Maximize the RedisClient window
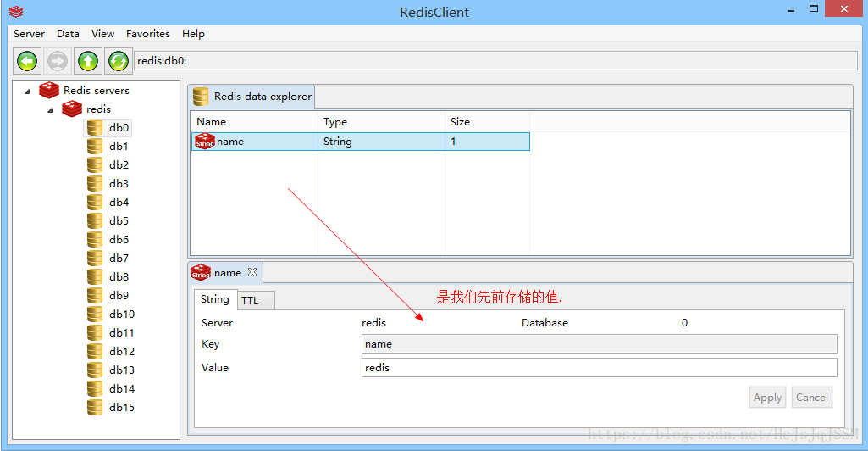The height and width of the screenshot is (451, 868). [x=814, y=8]
